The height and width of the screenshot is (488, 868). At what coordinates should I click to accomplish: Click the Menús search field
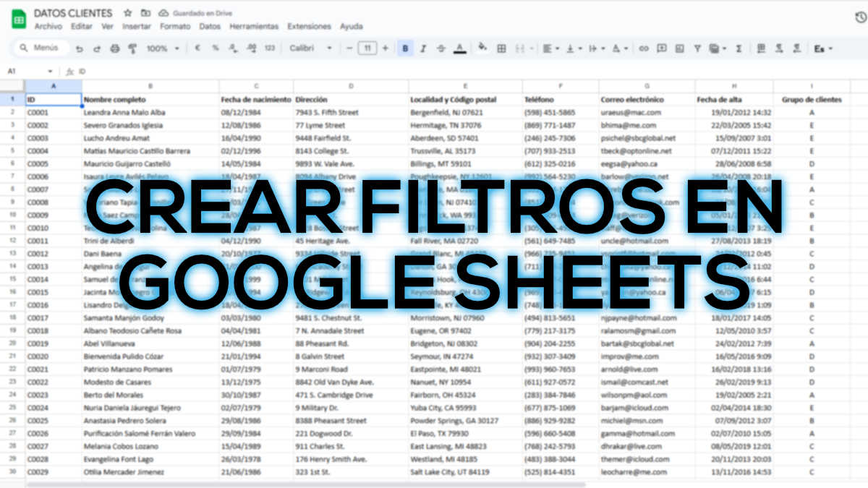point(41,48)
